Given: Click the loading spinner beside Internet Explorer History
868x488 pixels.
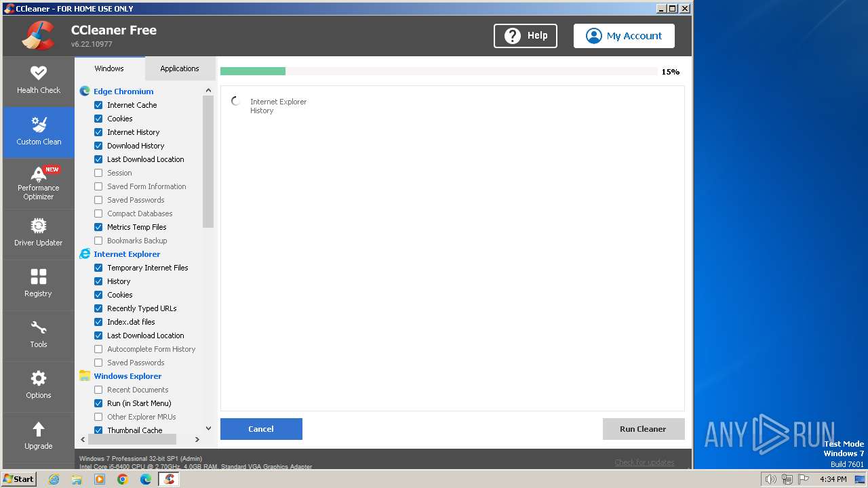Looking at the screenshot, I should point(236,102).
